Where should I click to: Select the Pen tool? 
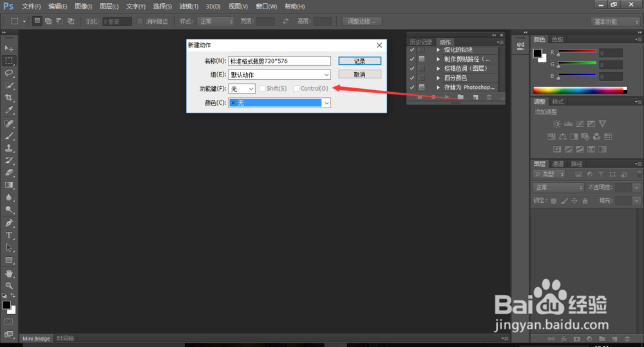[8, 223]
